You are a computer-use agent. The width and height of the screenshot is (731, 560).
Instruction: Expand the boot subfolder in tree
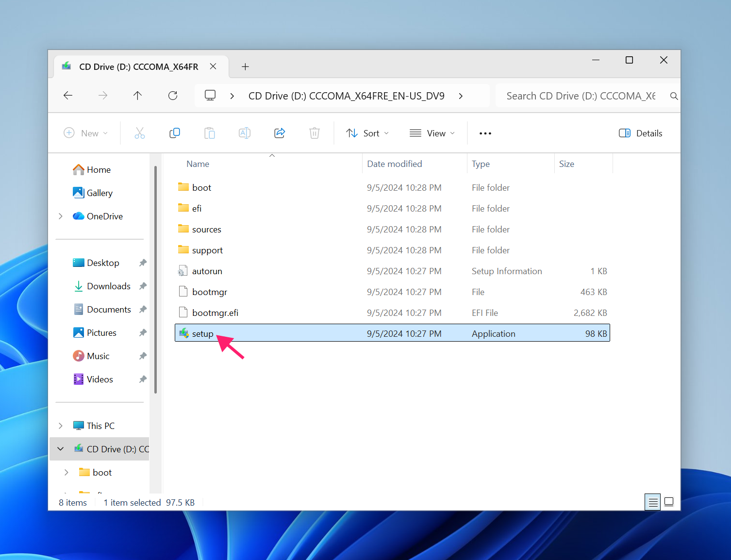pos(66,472)
